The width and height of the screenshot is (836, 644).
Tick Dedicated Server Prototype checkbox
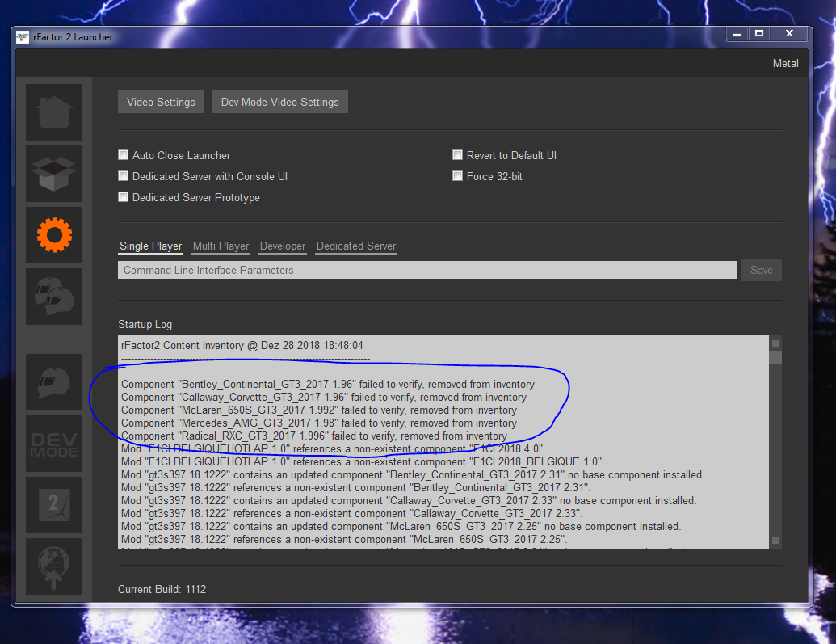(124, 197)
